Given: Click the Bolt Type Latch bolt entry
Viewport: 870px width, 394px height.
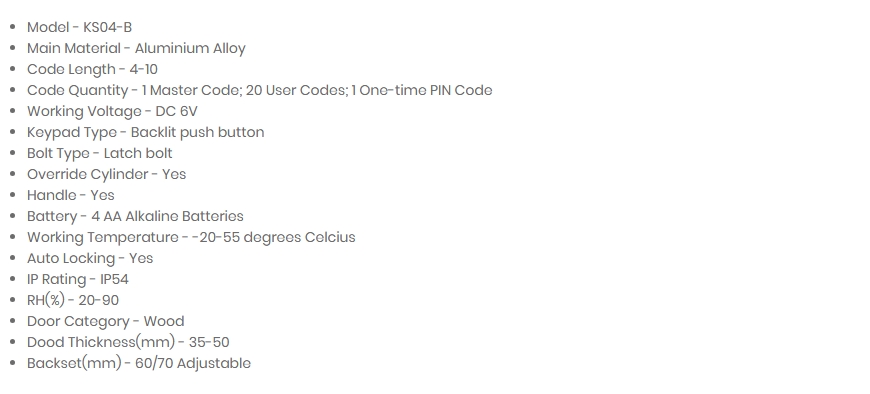Looking at the screenshot, I should [100, 154].
